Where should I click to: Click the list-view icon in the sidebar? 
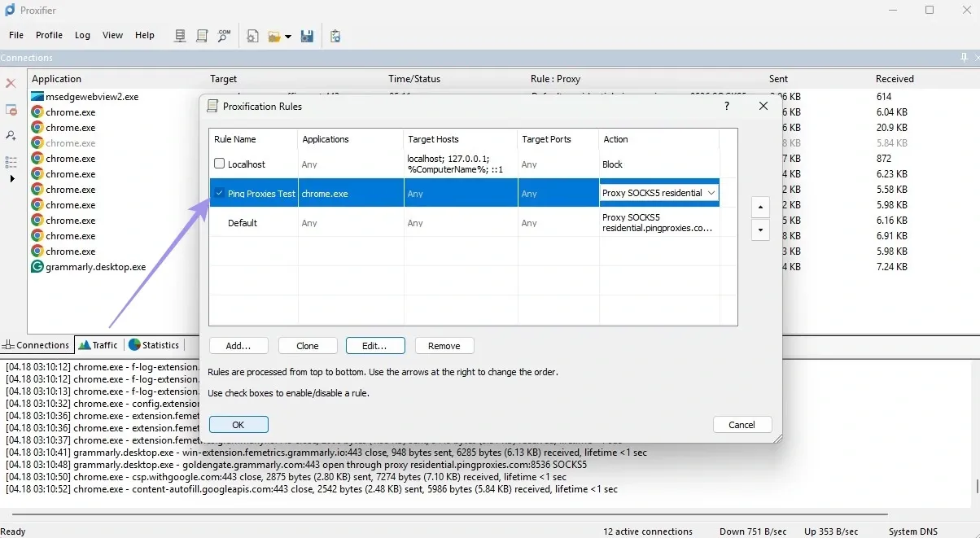tap(11, 162)
